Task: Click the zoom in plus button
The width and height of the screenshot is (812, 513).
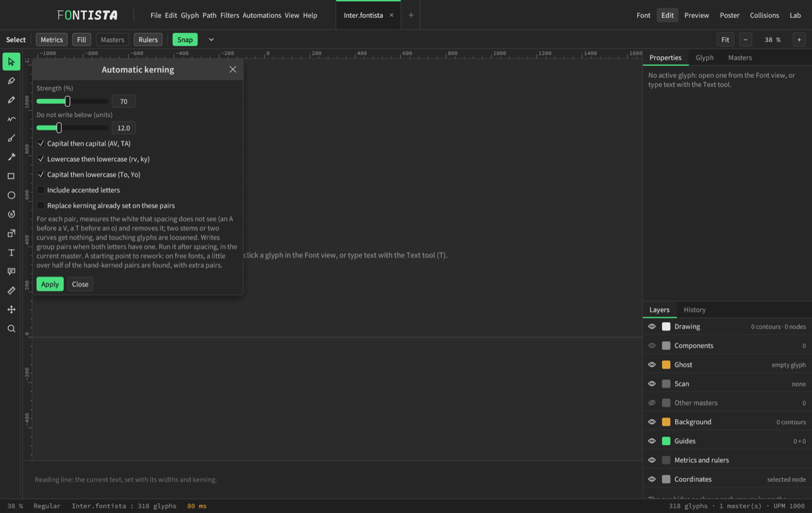Action: click(x=799, y=39)
